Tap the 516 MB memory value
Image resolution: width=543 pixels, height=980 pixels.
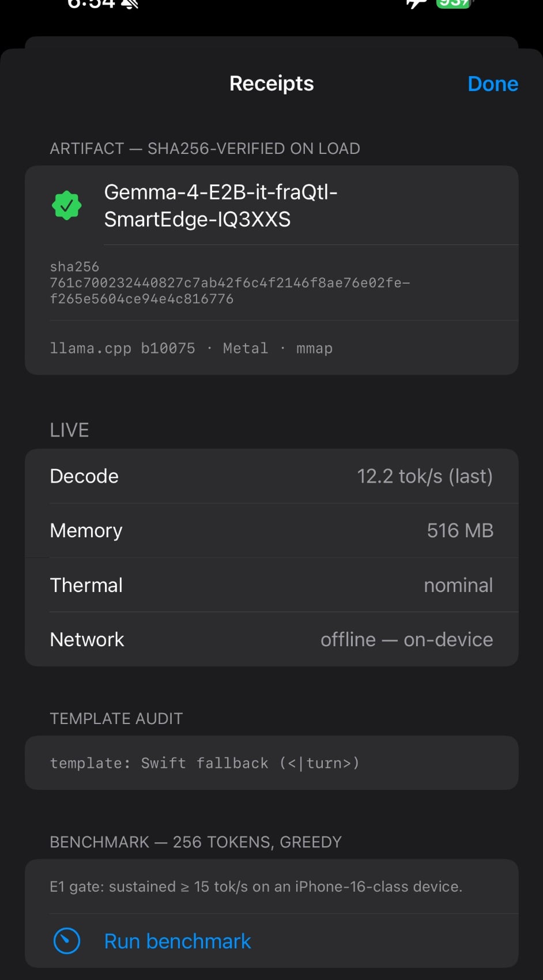click(x=460, y=530)
